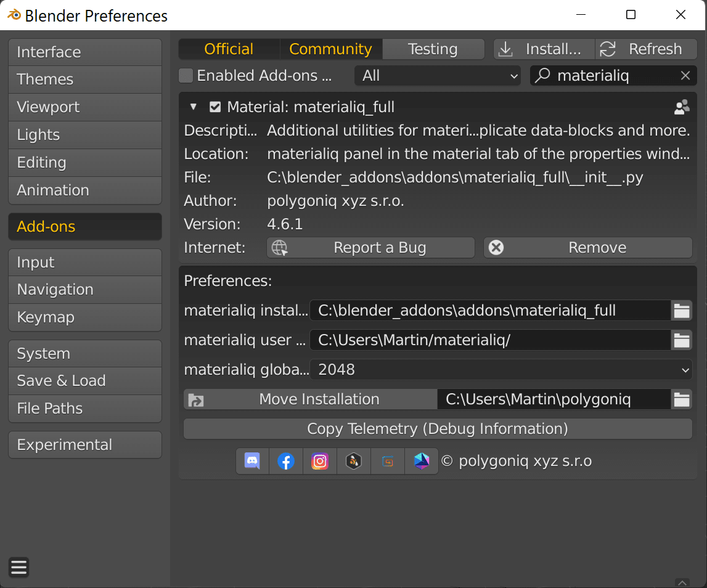Click Report a Bug button
This screenshot has width=707, height=588.
(x=370, y=248)
